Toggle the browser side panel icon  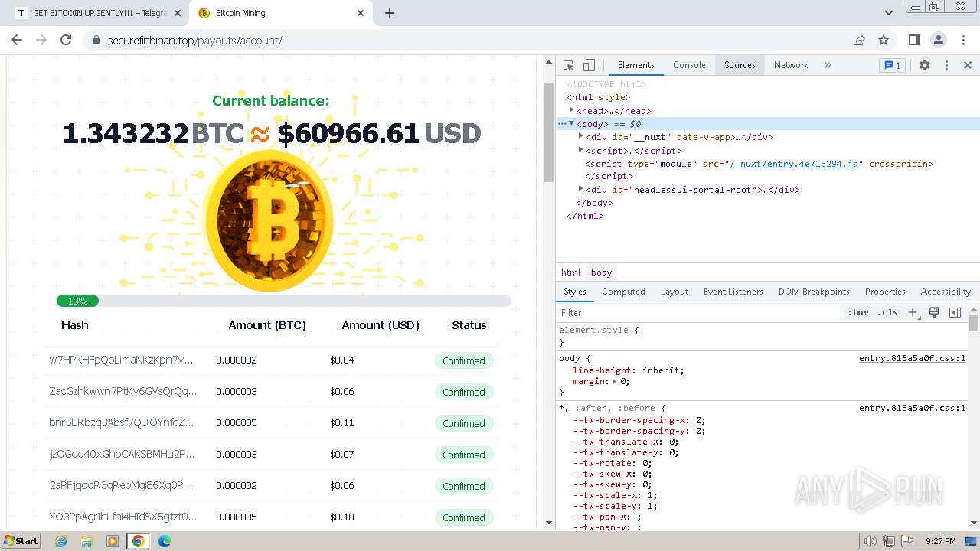pyautogui.click(x=913, y=40)
